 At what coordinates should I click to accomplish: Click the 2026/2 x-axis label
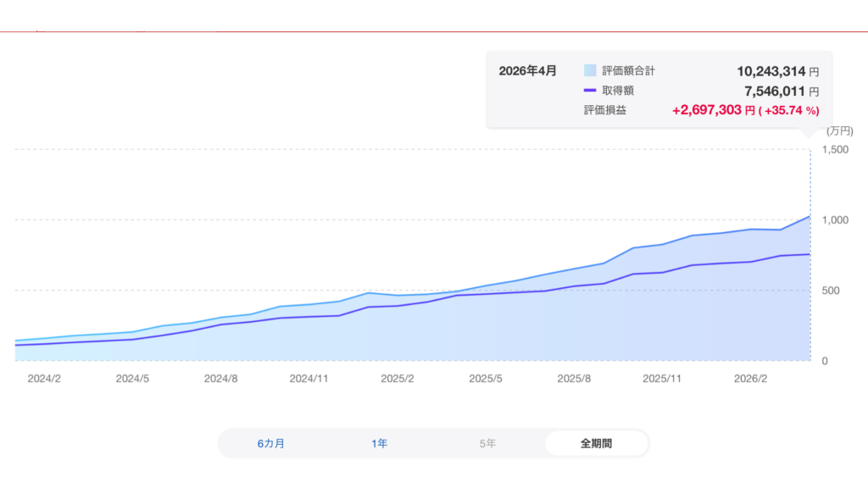(x=751, y=379)
